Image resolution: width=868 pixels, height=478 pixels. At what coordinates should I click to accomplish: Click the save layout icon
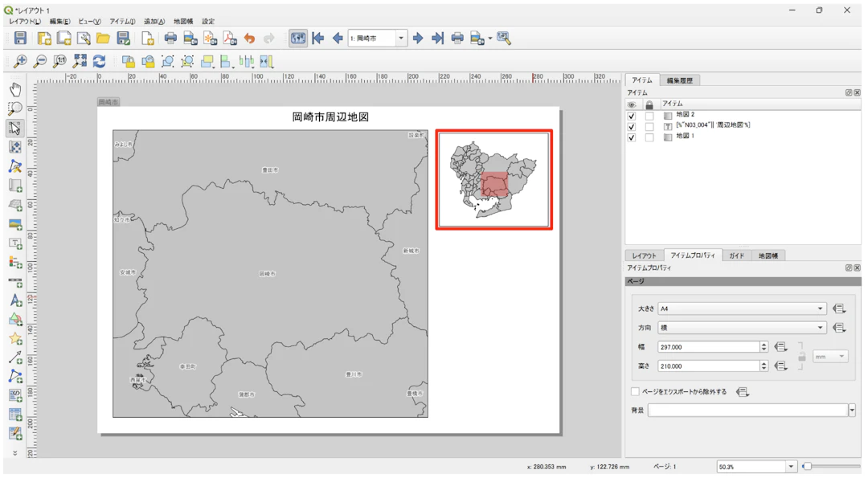coord(20,38)
